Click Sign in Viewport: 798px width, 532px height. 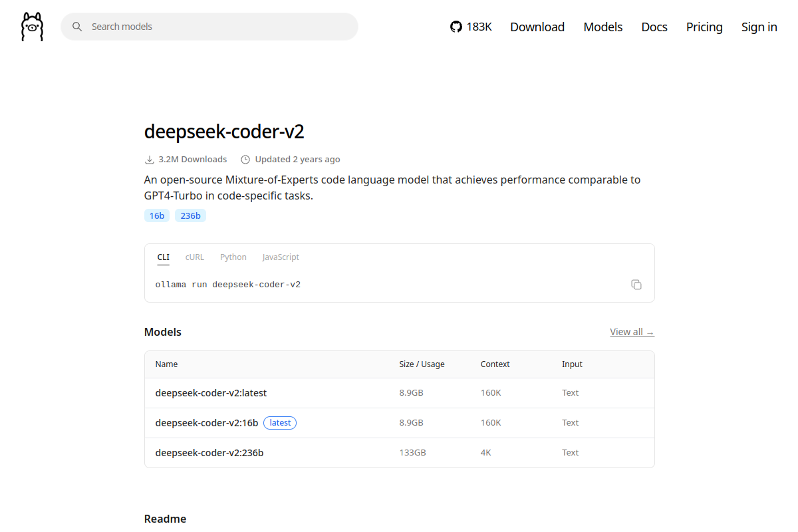pyautogui.click(x=759, y=27)
